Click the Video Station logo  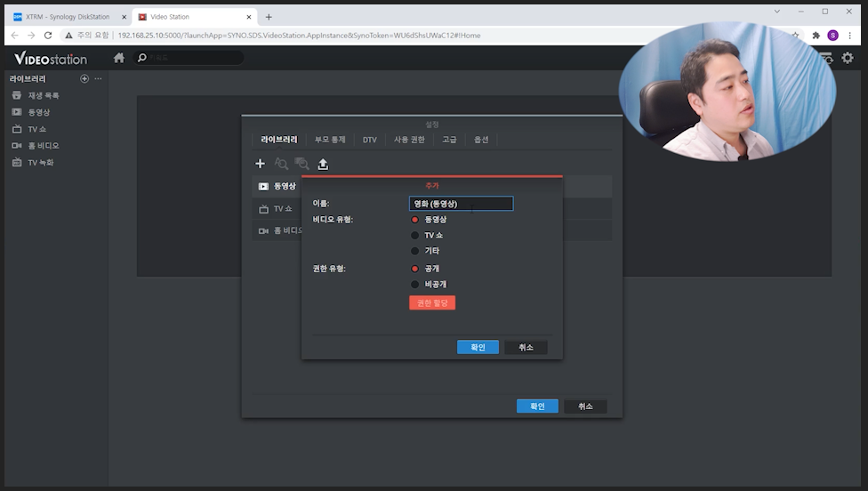(x=51, y=58)
